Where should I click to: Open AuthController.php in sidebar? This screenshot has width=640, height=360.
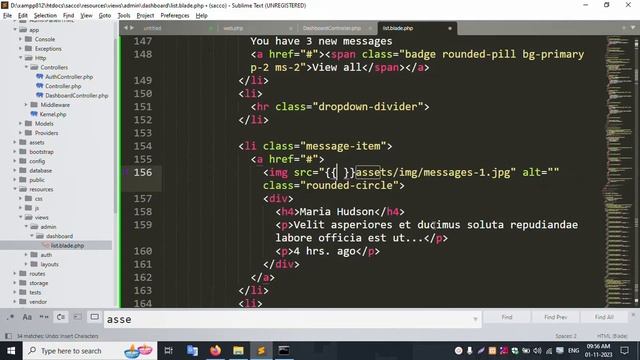[x=69, y=77]
